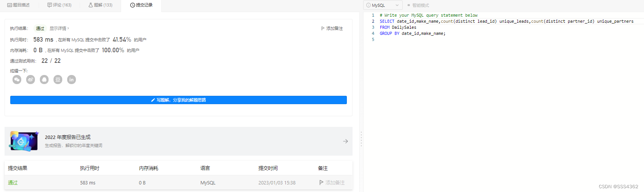Open the 通过 submission in the table
This screenshot has width=644, height=192.
pos(13,183)
